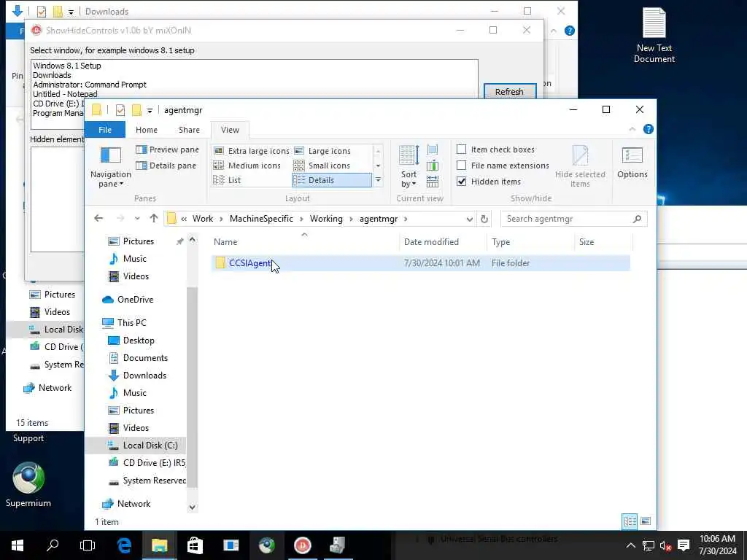The image size is (747, 560).
Task: Uncheck Hidden items
Action: (488, 182)
